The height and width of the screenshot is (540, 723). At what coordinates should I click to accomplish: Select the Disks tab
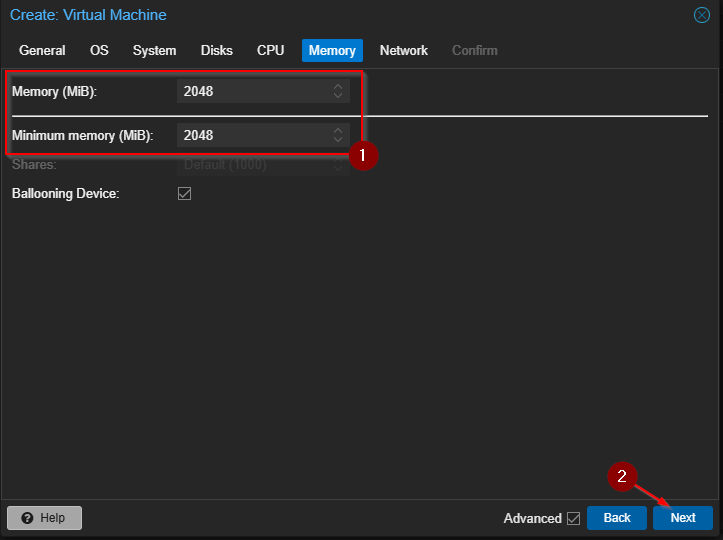coord(216,51)
